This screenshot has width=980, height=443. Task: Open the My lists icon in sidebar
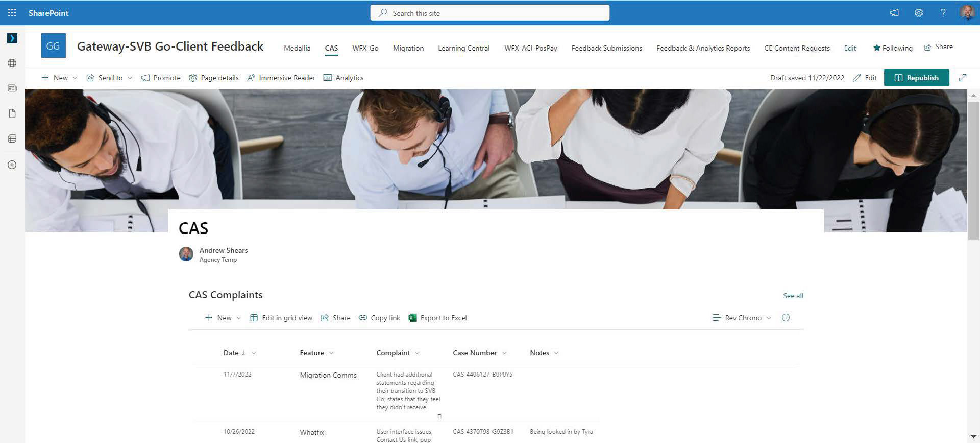(12, 138)
